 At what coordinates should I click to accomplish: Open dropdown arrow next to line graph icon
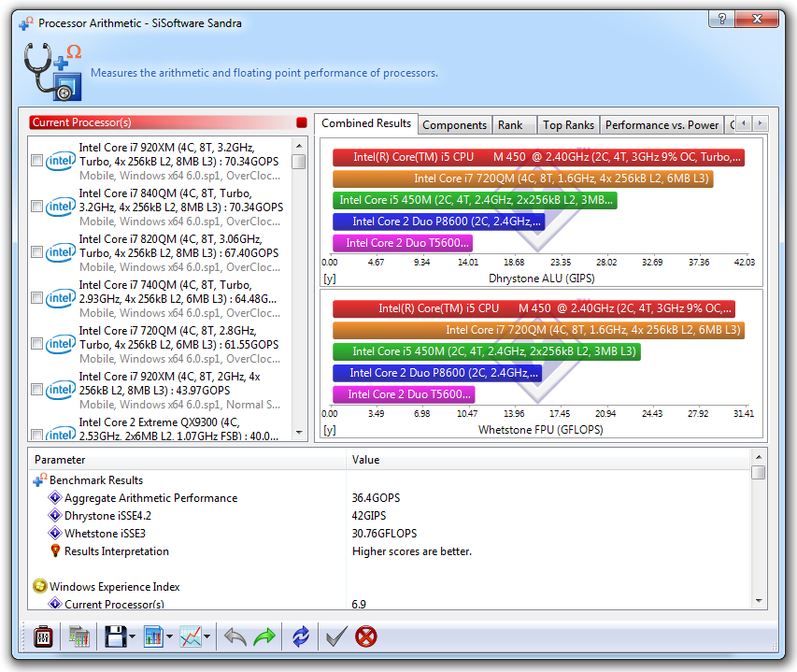[207, 636]
